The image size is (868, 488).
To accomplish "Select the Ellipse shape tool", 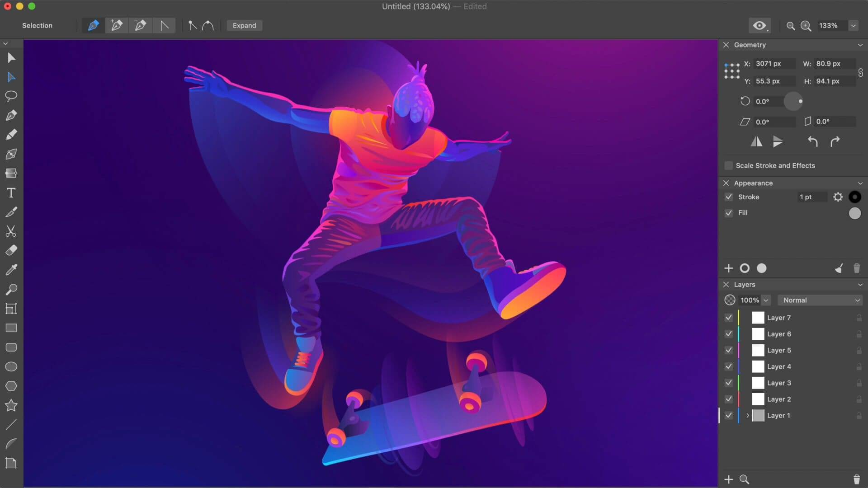I will tap(11, 366).
